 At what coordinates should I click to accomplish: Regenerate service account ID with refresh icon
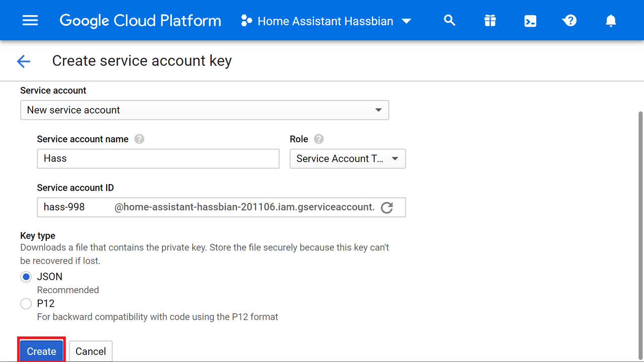coord(386,207)
